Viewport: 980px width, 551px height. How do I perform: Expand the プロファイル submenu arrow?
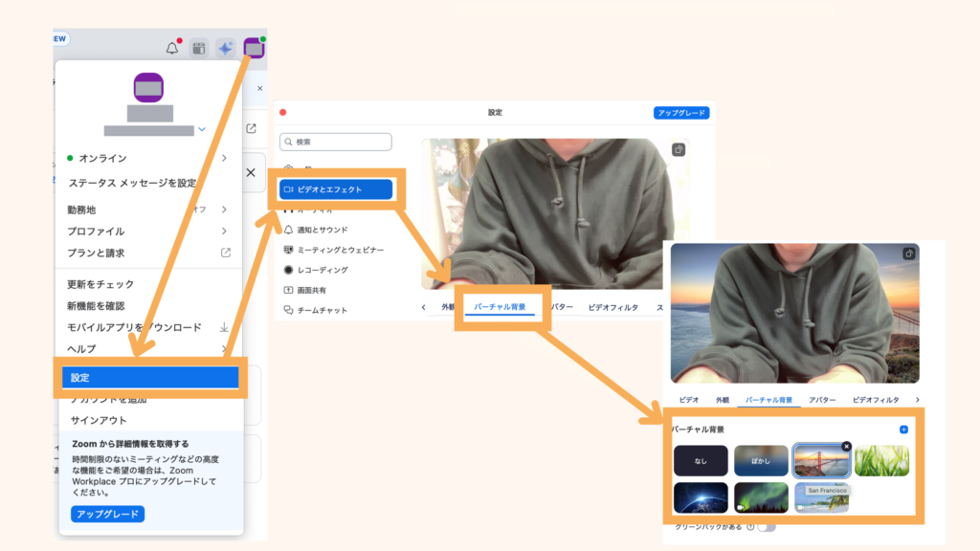(224, 231)
